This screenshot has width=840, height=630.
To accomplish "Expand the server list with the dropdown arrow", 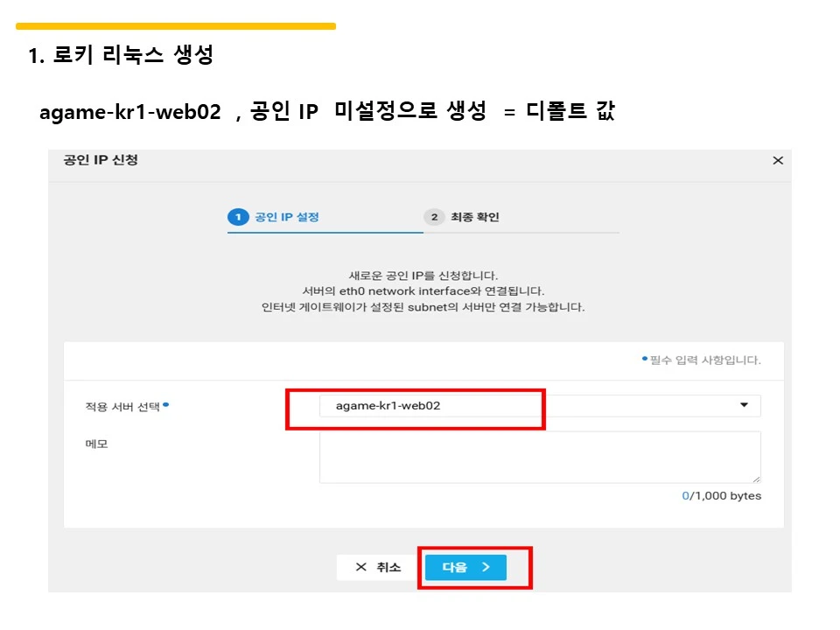I will [744, 405].
